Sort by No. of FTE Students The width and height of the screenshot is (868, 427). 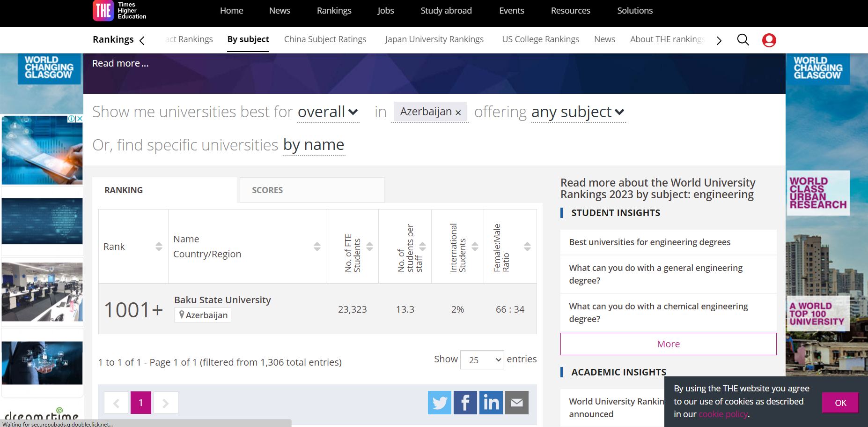369,247
